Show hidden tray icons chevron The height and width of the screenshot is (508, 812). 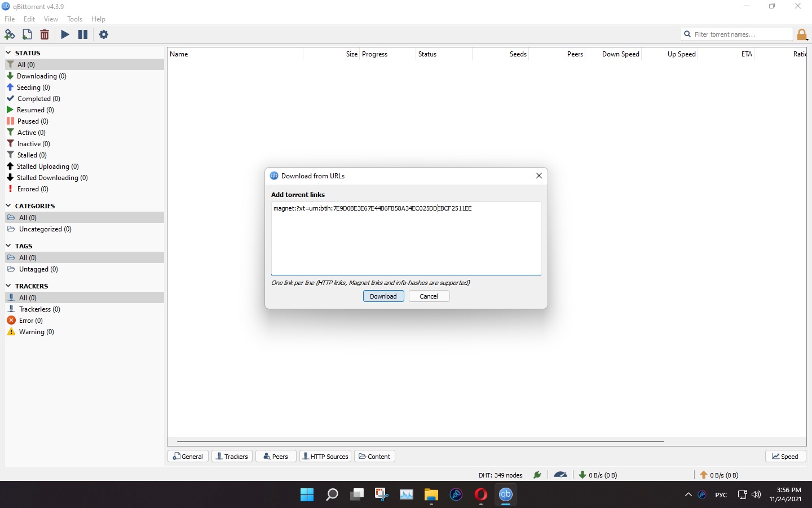pos(689,494)
